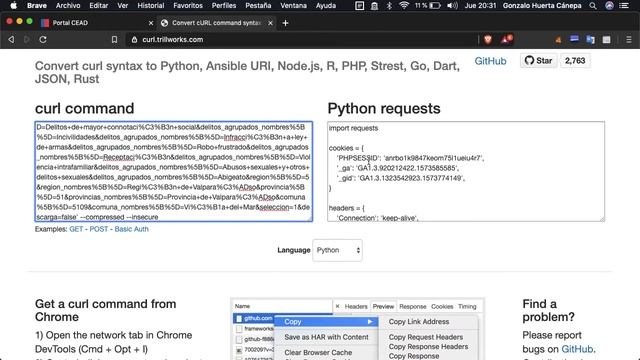Open the Editar menu
This screenshot has width=640, height=360.
coord(99,6)
